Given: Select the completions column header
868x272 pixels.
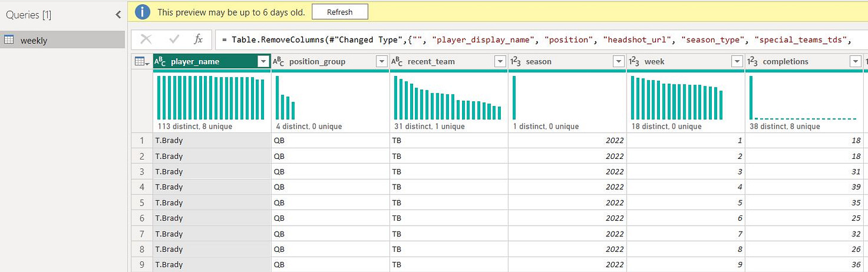Looking at the screenshot, I should (x=796, y=61).
